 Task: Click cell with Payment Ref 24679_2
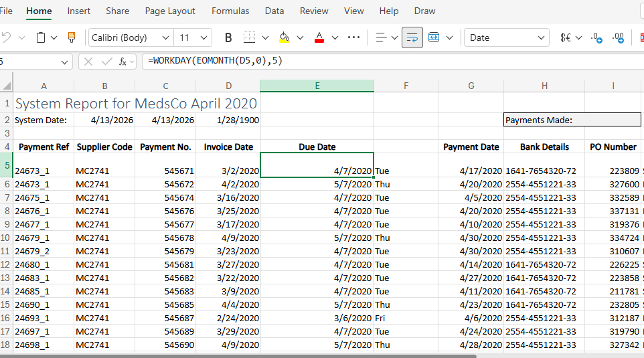44,251
